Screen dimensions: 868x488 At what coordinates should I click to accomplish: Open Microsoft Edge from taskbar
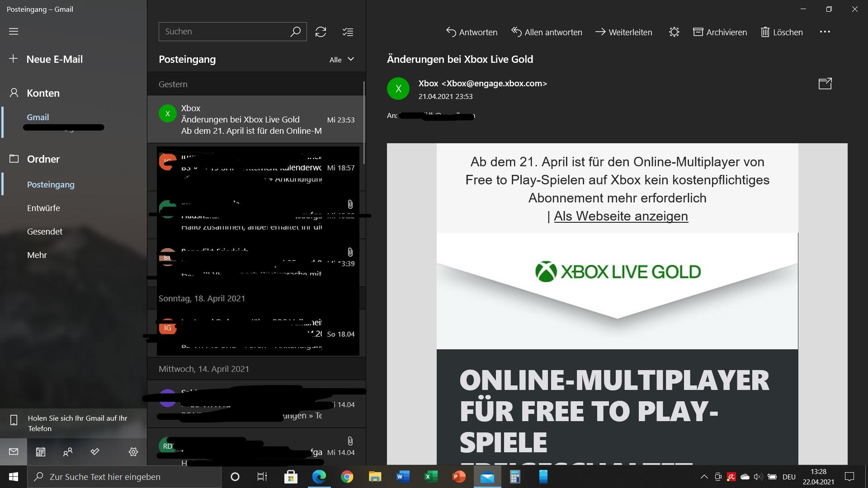(319, 477)
